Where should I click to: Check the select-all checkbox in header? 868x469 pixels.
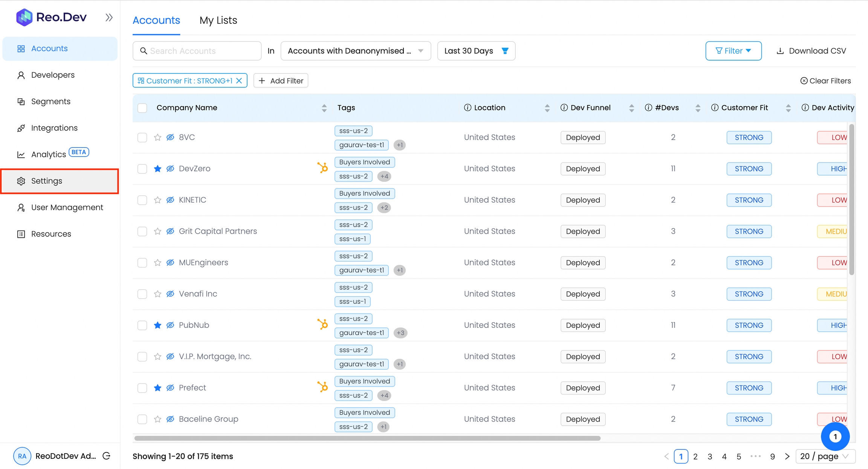coord(142,108)
